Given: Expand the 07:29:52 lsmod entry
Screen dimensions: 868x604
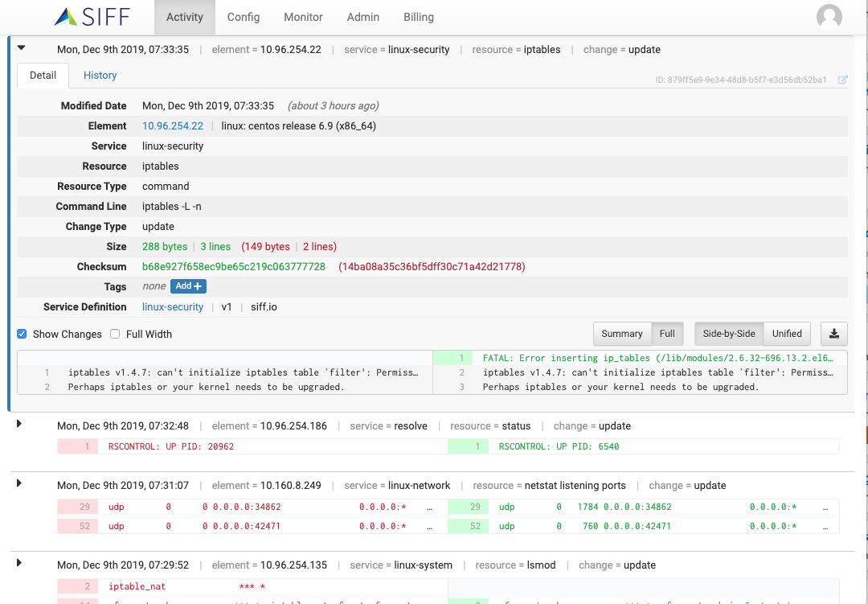Looking at the screenshot, I should pyautogui.click(x=18, y=563).
